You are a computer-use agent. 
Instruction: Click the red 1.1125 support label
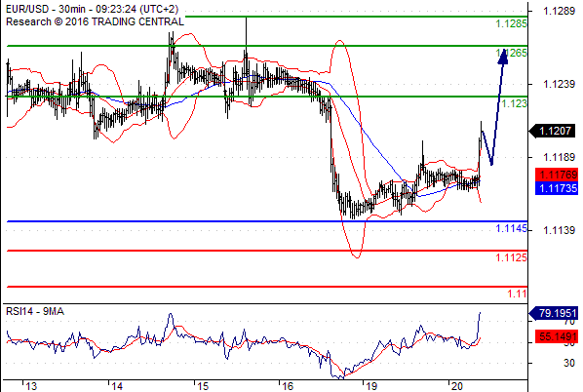[x=511, y=257]
